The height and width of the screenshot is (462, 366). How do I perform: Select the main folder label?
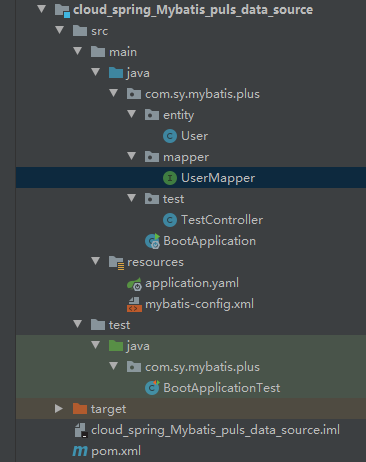click(123, 52)
